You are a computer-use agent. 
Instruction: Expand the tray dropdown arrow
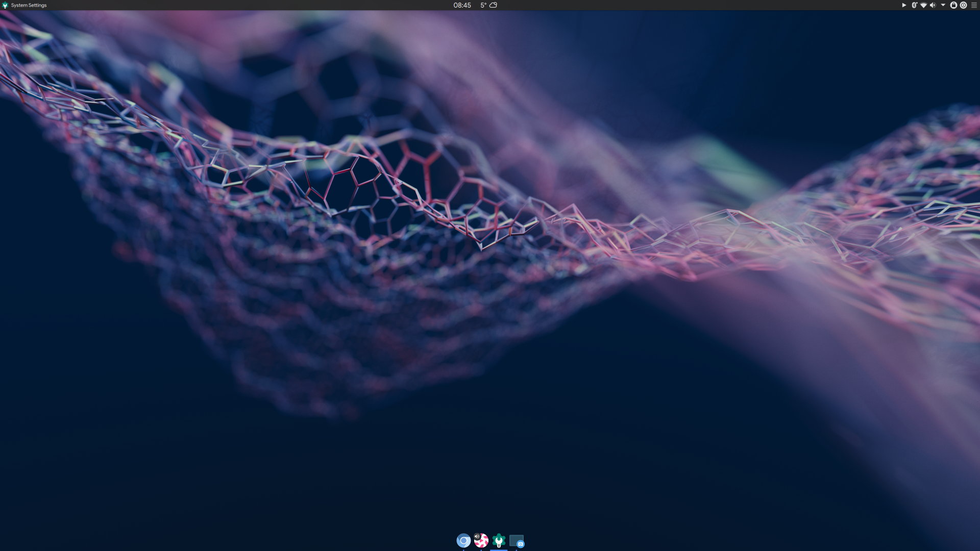point(943,5)
